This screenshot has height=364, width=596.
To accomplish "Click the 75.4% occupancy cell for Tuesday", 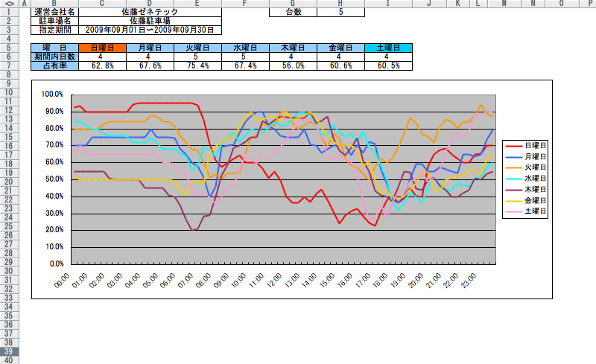I will (x=197, y=66).
